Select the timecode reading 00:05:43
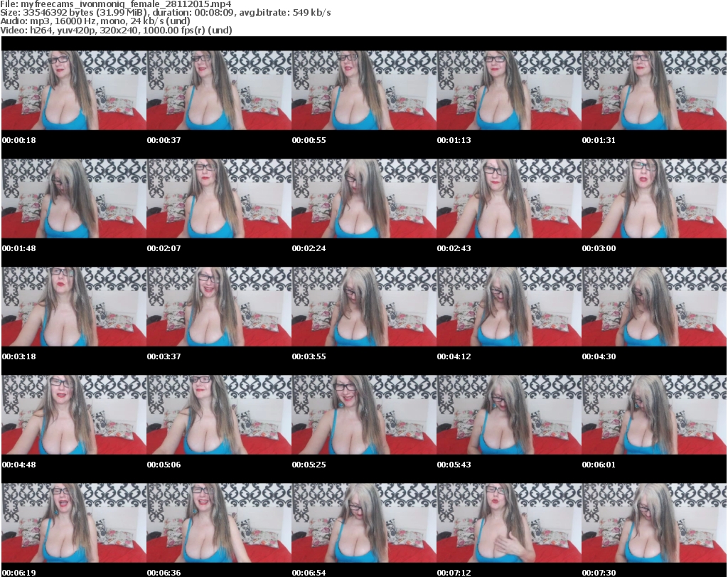The width and height of the screenshot is (728, 577). point(454,465)
